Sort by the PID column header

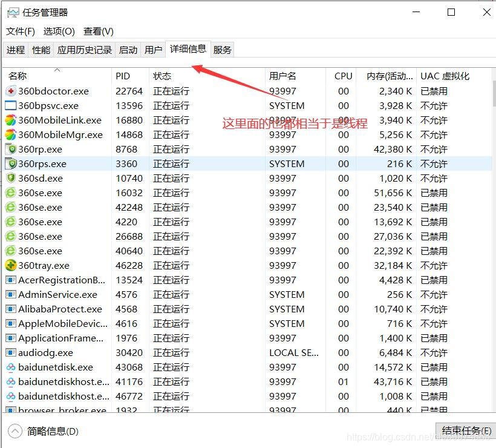(x=130, y=76)
